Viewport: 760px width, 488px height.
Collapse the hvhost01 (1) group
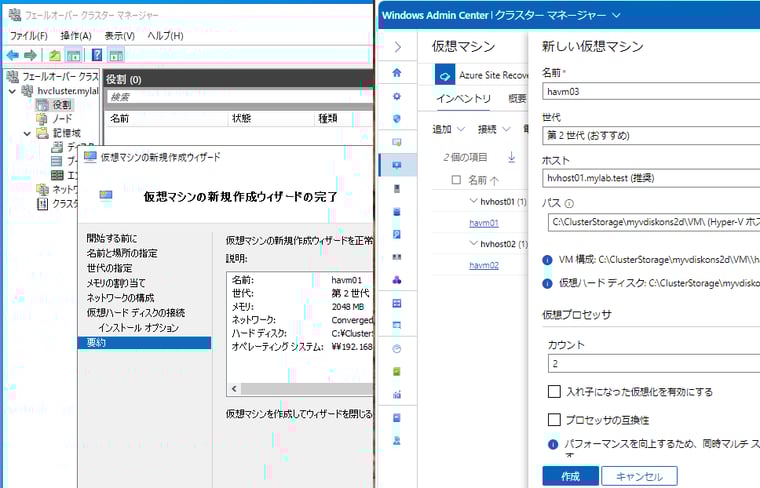pos(474,201)
